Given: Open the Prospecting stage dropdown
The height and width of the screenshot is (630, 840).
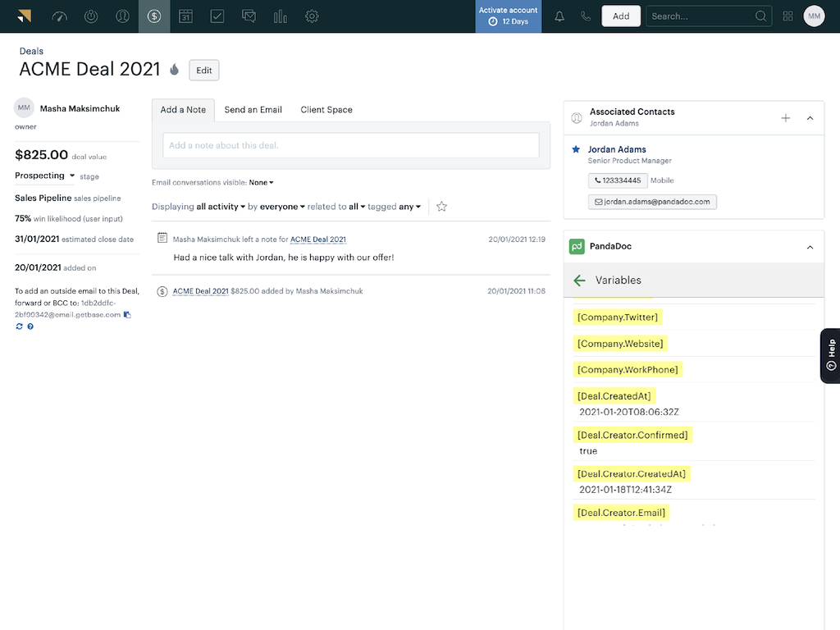Looking at the screenshot, I should click(44, 176).
